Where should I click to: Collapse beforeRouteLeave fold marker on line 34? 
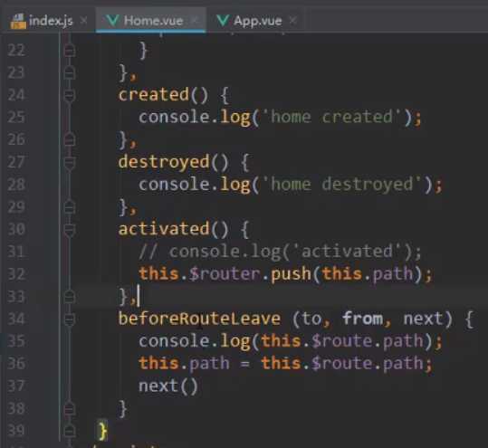click(x=70, y=319)
